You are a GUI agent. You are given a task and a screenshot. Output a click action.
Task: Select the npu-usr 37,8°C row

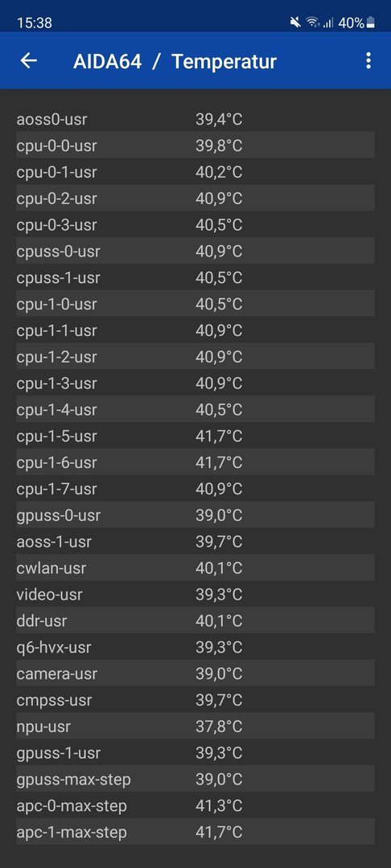195,727
